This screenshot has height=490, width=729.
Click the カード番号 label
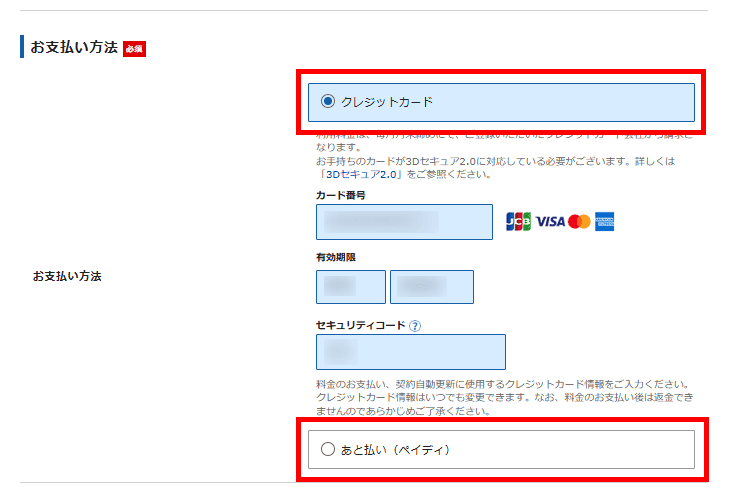click(x=341, y=195)
